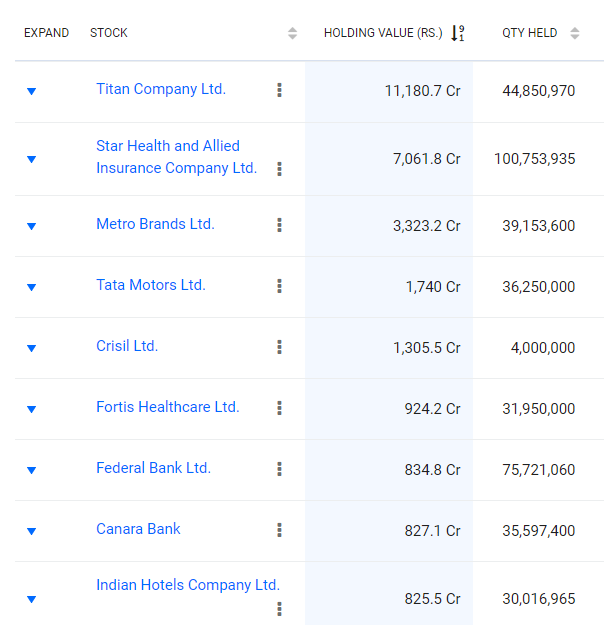Click Fortis Healthcare Ltd. stock link

coord(168,407)
